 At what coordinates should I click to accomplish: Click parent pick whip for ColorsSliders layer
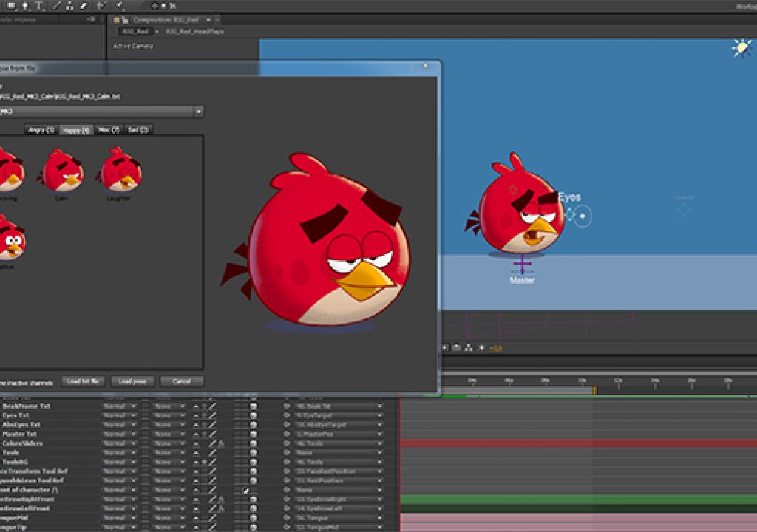click(287, 443)
